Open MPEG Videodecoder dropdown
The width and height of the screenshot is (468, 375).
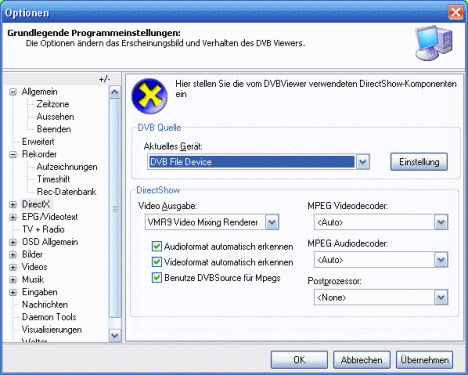441,222
